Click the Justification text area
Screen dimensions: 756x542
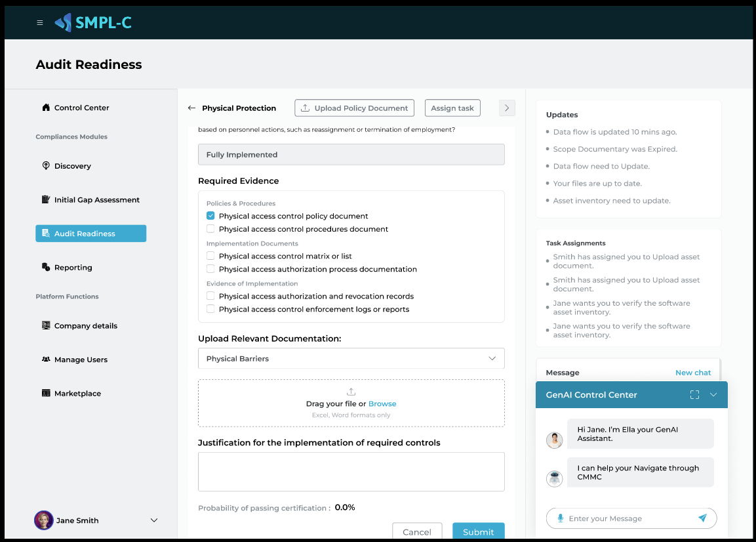[x=351, y=471]
